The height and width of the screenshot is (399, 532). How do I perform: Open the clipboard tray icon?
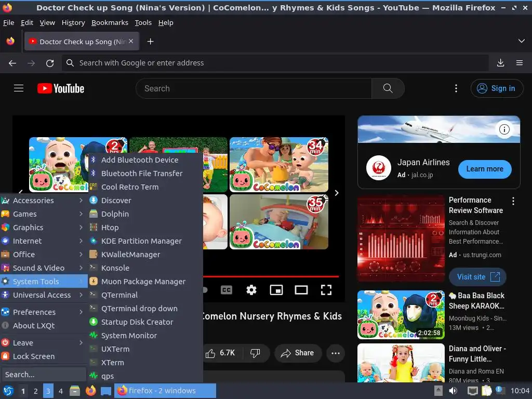[486, 391]
